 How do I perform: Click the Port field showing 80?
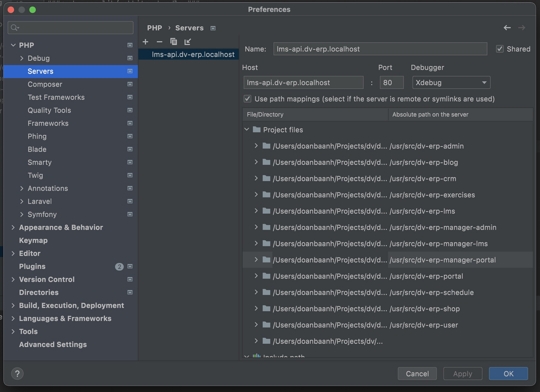point(391,83)
